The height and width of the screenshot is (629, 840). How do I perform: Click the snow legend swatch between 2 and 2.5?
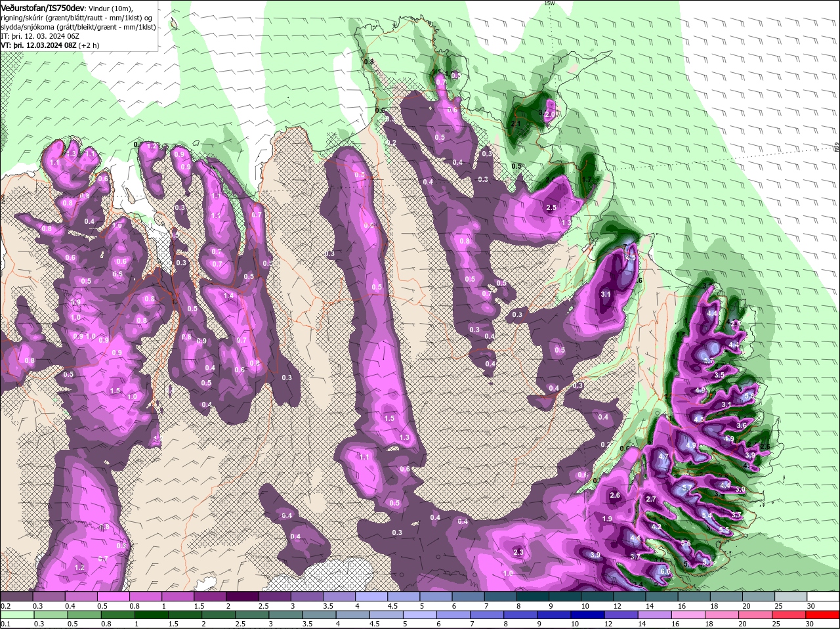click(x=242, y=596)
